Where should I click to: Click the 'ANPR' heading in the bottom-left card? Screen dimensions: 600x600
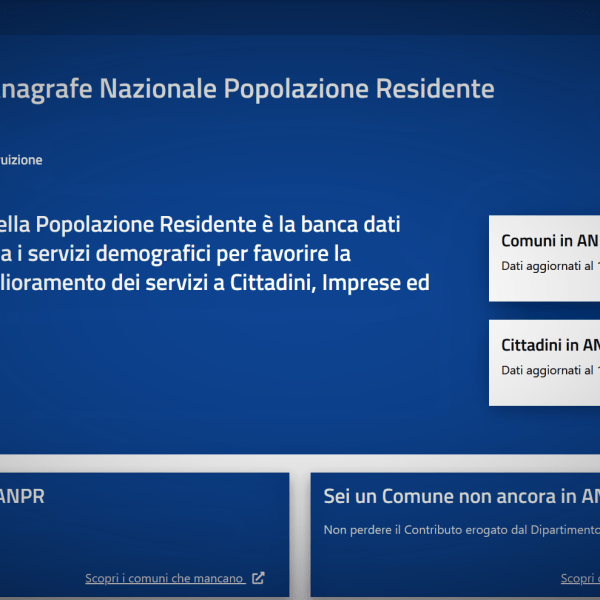[x=22, y=496]
